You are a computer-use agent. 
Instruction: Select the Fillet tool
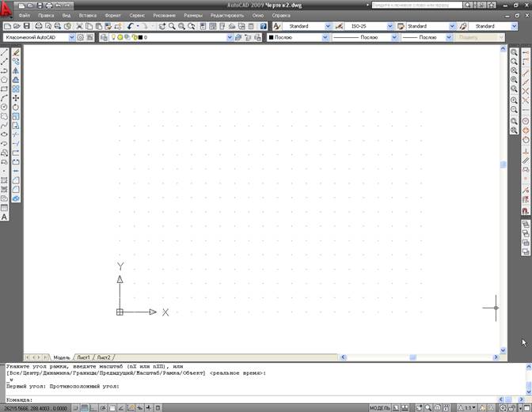pyautogui.click(x=16, y=190)
